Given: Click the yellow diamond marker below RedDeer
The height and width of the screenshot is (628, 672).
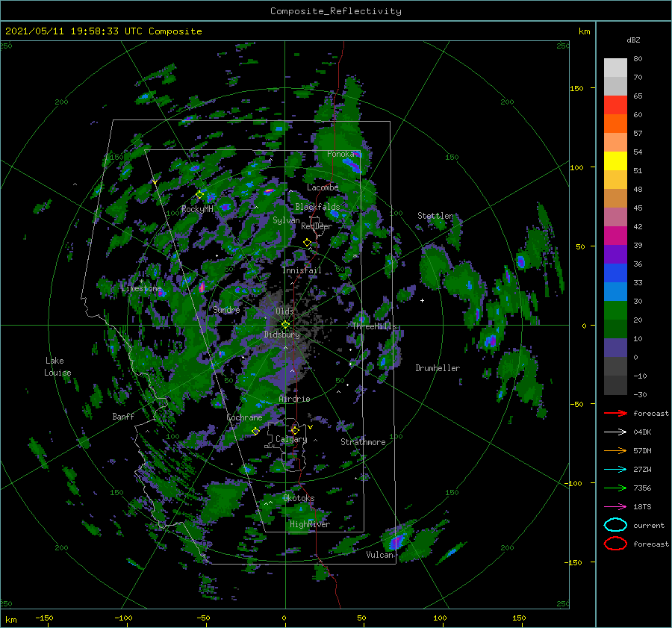Looking at the screenshot, I should 307,243.
